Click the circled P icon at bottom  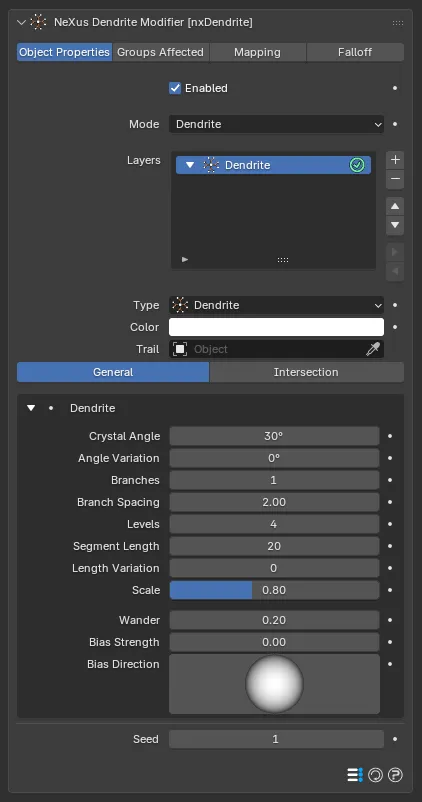point(395,775)
